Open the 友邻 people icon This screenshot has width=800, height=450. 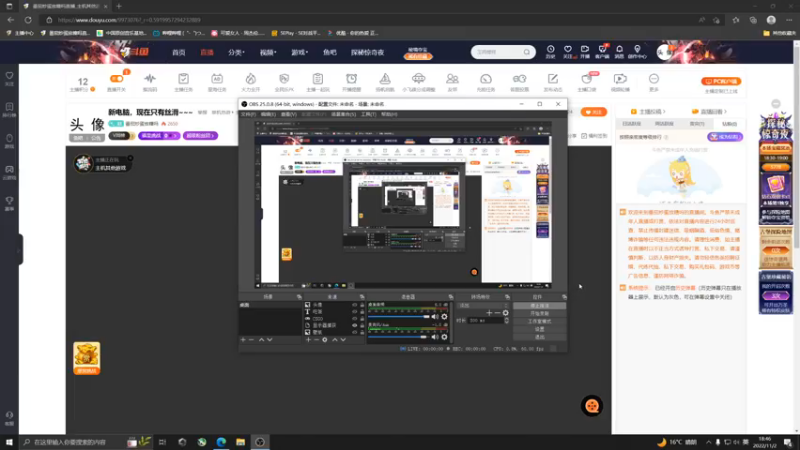452,79
